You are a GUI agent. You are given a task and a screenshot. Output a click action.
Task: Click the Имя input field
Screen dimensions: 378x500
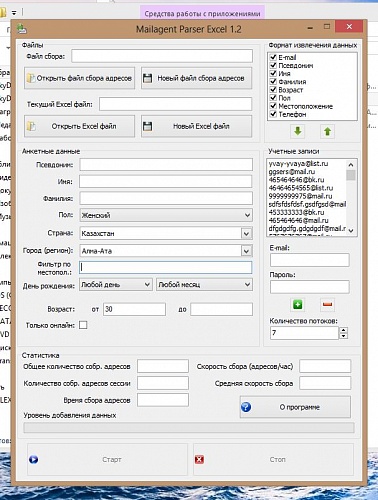pyautogui.click(x=166, y=181)
